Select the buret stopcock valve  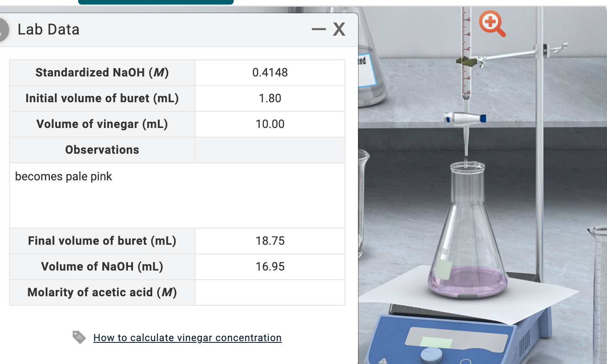point(466,118)
